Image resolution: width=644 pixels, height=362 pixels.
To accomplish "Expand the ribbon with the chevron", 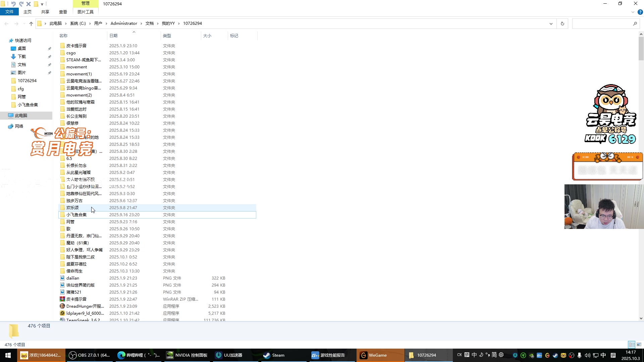I will pos(633,12).
